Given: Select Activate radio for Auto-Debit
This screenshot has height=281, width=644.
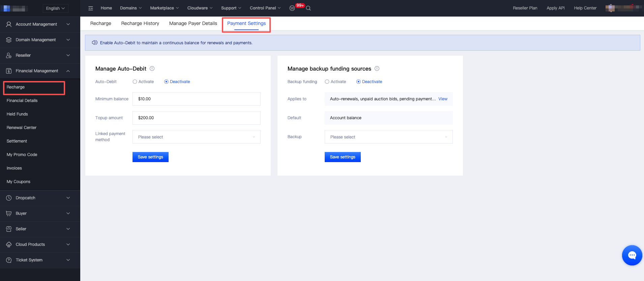Looking at the screenshot, I should coord(135,82).
